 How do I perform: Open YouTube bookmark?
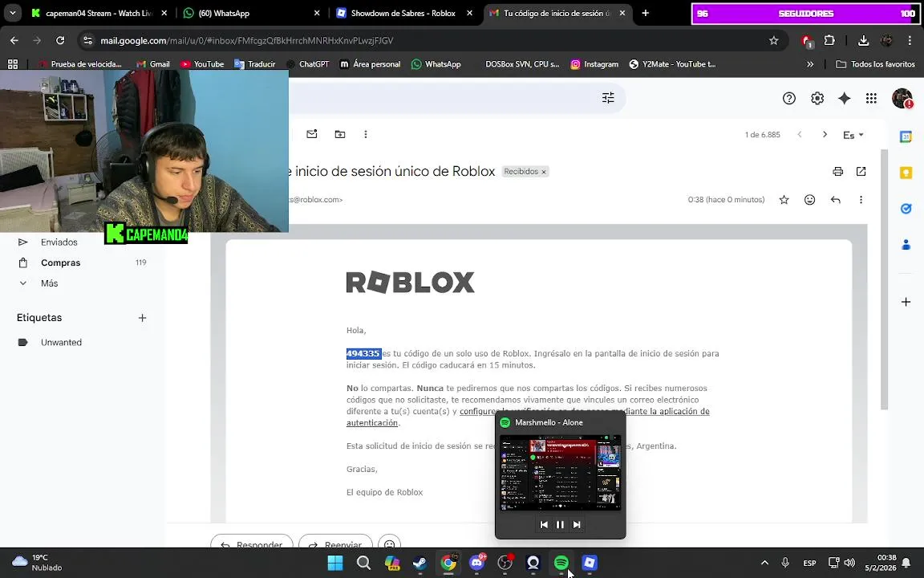[202, 64]
